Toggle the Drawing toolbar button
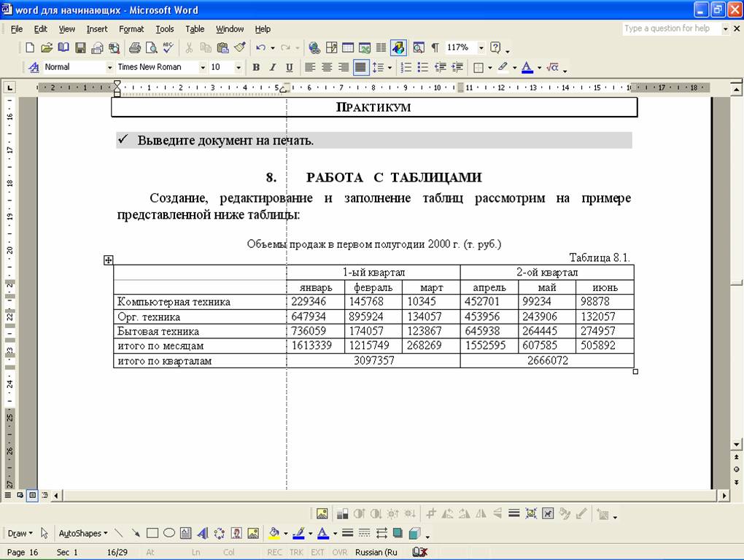This screenshot has height=560, width=744. click(x=398, y=47)
